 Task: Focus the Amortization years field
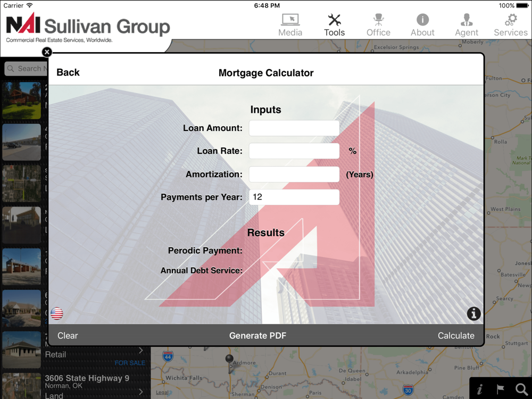(x=294, y=174)
